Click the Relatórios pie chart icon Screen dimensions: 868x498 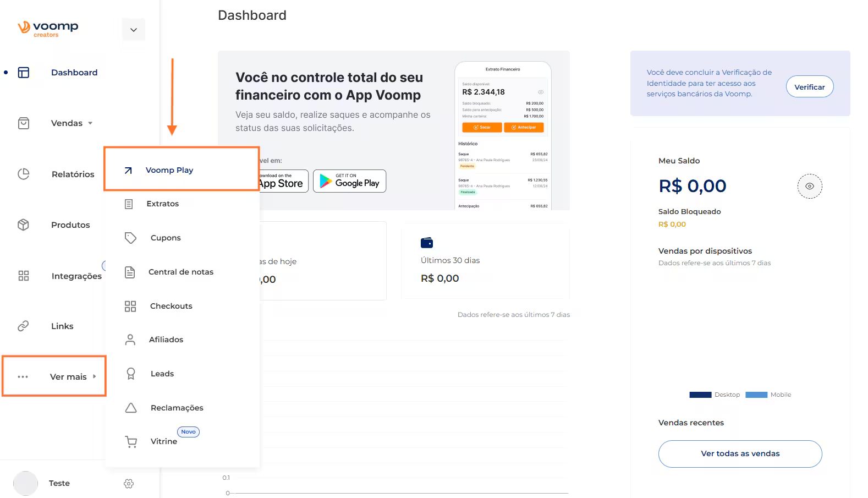pyautogui.click(x=24, y=174)
